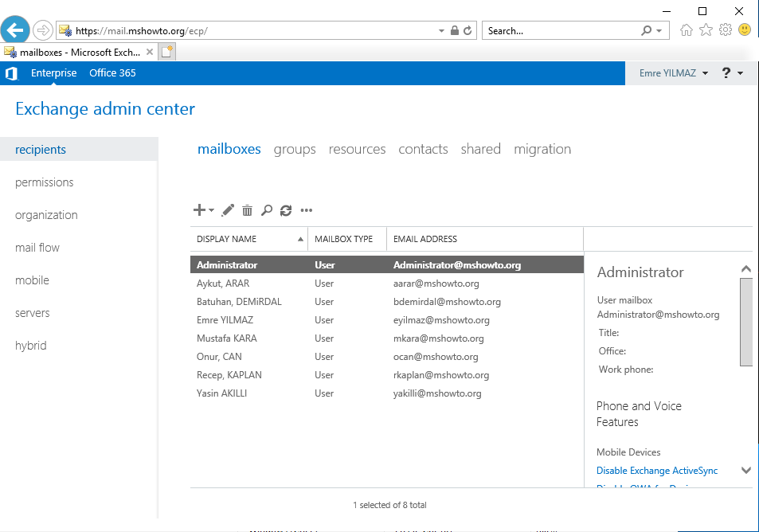
Task: Expand the help menu dropdown arrow
Action: 740,73
